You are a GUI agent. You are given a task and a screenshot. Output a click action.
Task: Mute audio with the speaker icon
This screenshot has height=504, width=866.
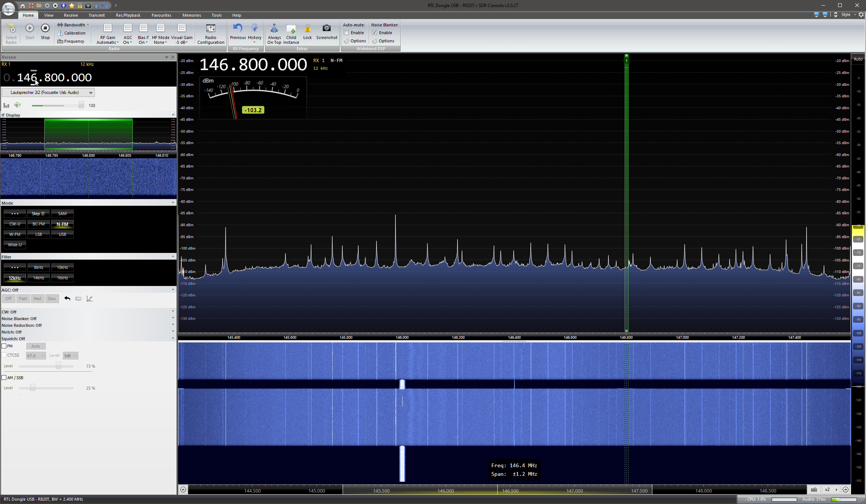(x=17, y=105)
